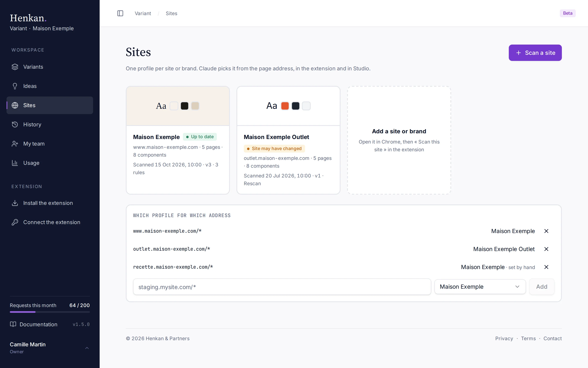This screenshot has height=368, width=588.
Task: Remove the www.maison-exemple.com/* mapping
Action: (546, 231)
